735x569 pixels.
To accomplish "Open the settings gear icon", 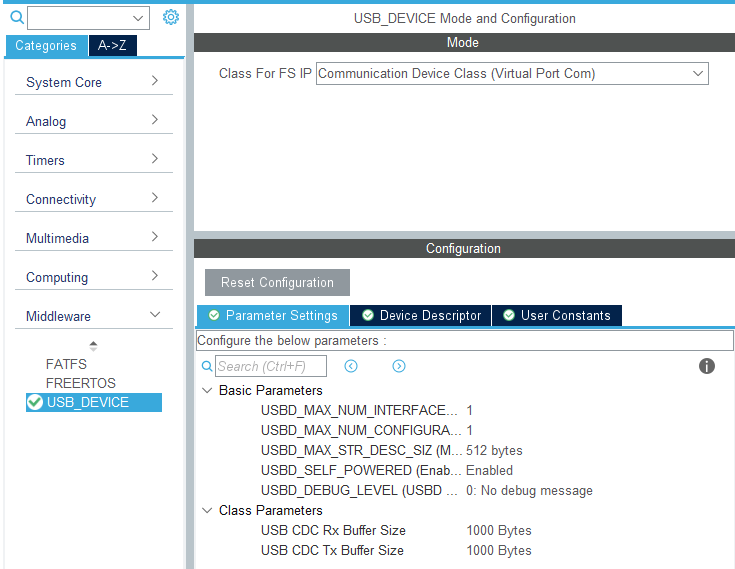I will [x=171, y=17].
